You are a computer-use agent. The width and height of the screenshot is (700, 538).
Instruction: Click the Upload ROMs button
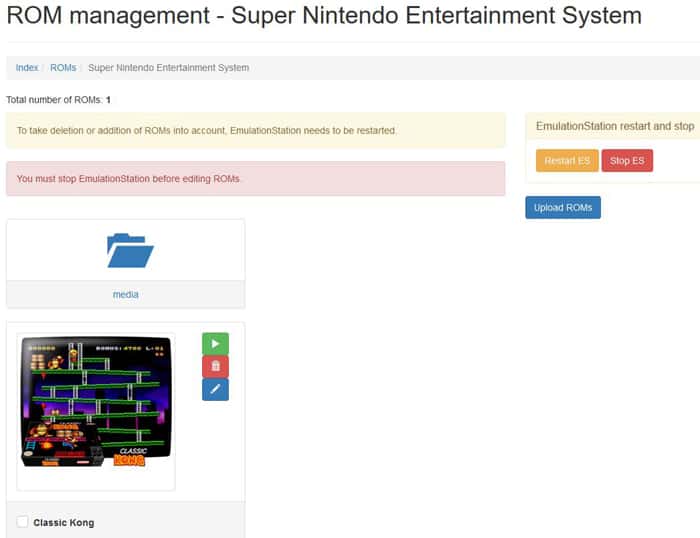pyautogui.click(x=563, y=208)
